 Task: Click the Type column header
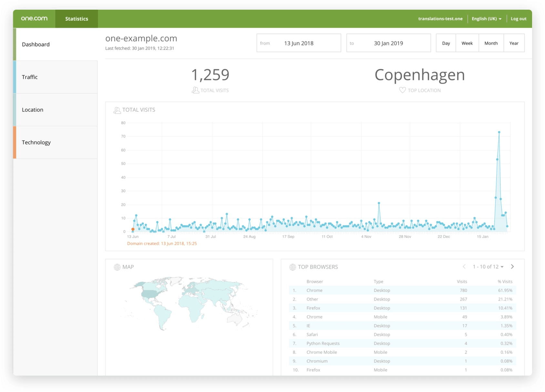coord(378,282)
